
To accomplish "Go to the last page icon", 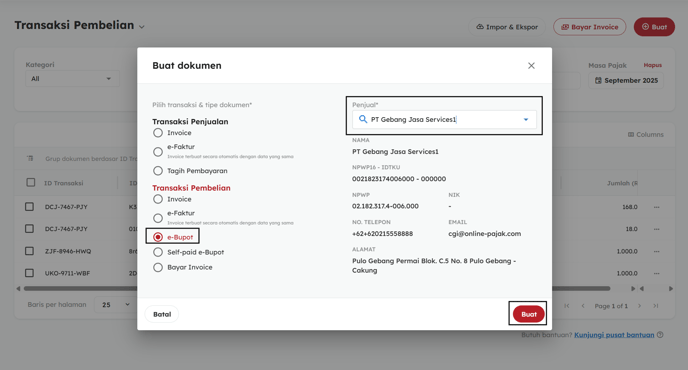I will (x=656, y=306).
